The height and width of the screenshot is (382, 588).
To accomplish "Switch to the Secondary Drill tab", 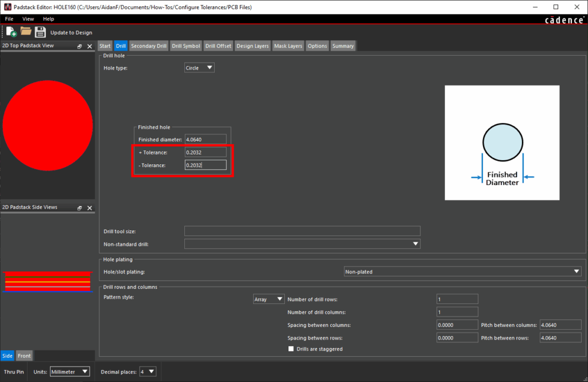I will click(x=149, y=46).
